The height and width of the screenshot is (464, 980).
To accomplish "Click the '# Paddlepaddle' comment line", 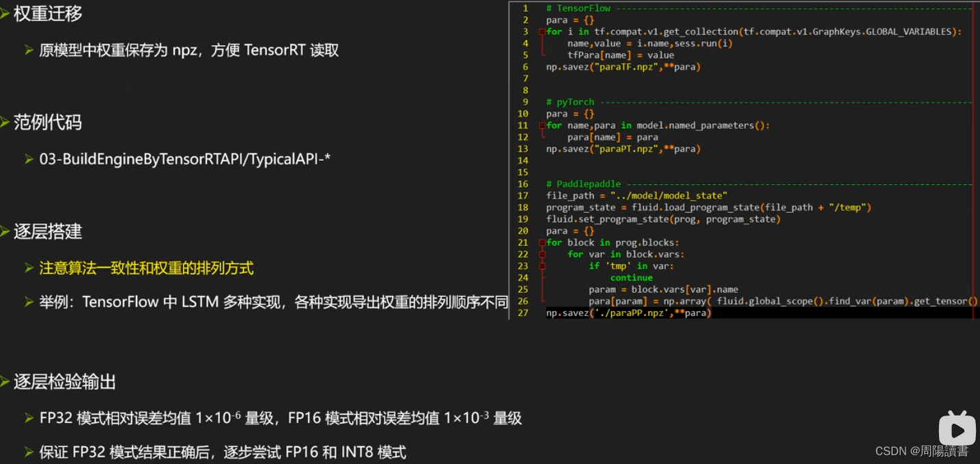I will pyautogui.click(x=759, y=184).
